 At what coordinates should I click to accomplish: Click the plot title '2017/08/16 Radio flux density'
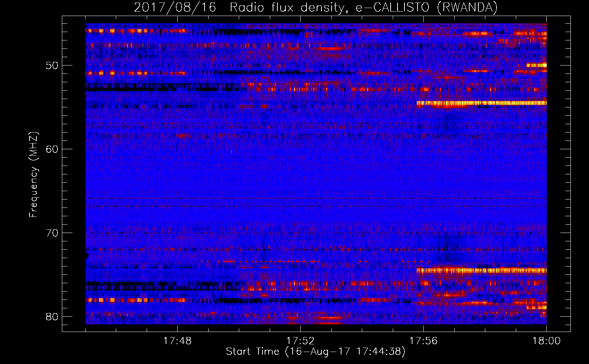tap(316, 7)
